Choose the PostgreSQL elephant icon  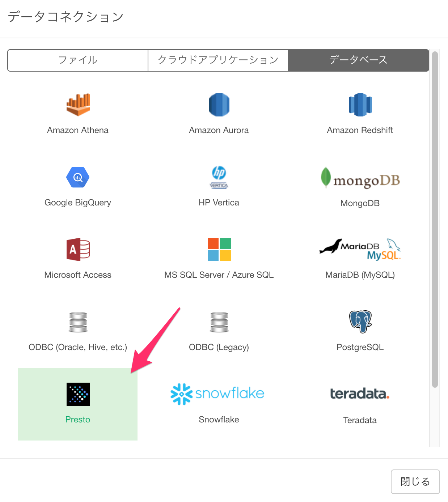[360, 322]
